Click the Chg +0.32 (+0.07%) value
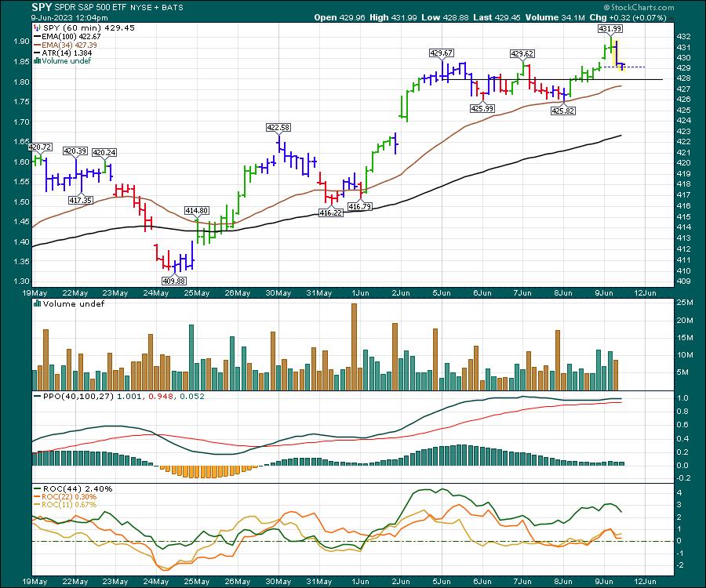The image size is (706, 588). pyautogui.click(x=628, y=17)
